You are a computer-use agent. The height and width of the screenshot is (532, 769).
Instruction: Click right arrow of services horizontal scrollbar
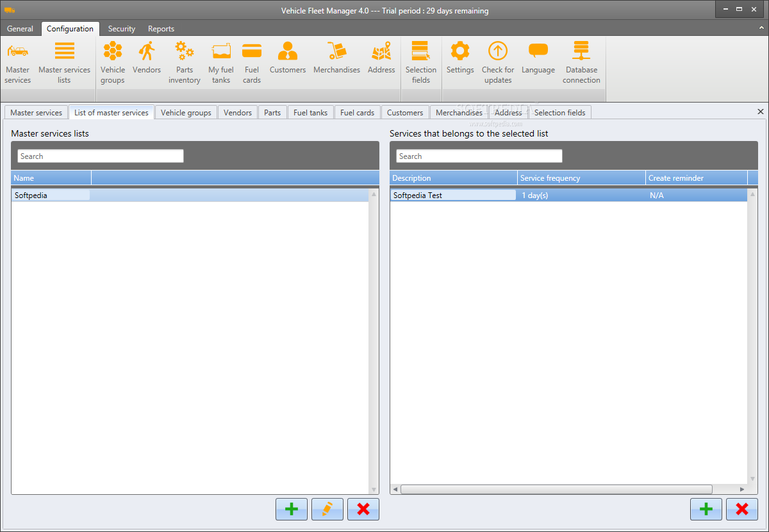click(743, 489)
